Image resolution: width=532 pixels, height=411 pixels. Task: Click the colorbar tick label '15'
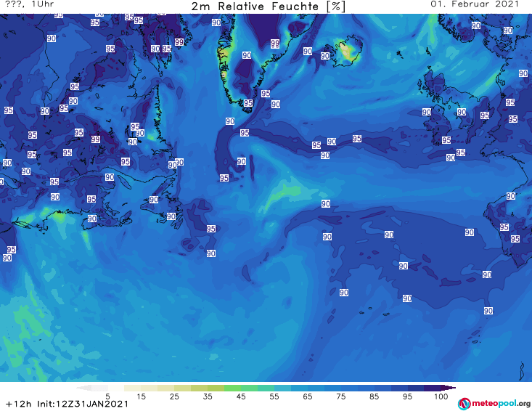[x=141, y=396]
